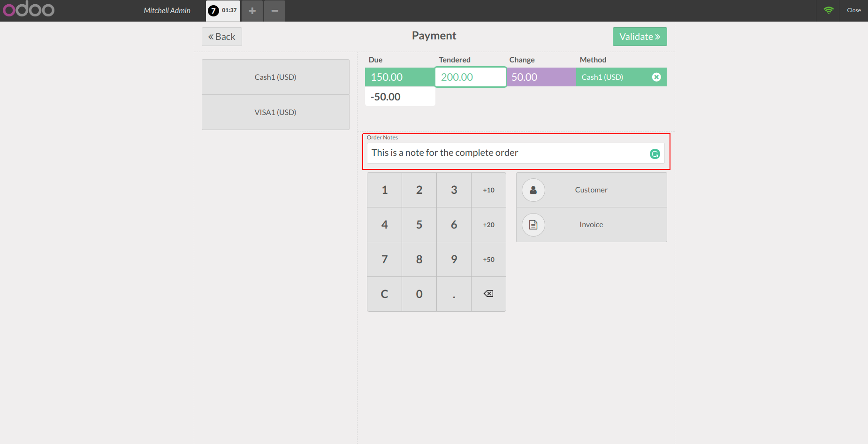
Task: Add a new order with the plus icon
Action: pyautogui.click(x=252, y=11)
